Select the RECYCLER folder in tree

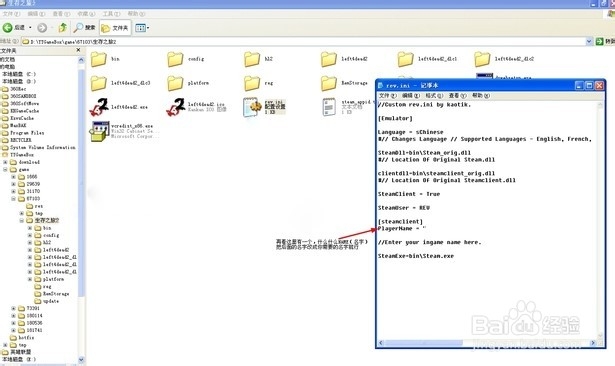(21, 140)
